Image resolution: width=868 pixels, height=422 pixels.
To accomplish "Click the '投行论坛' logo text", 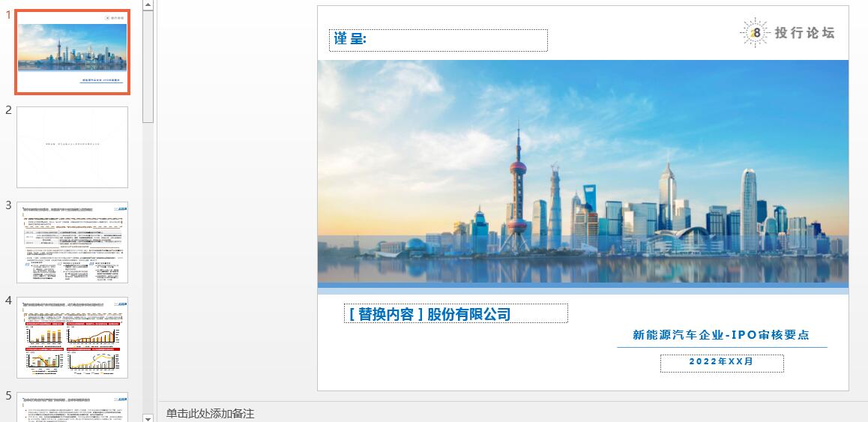I will pyautogui.click(x=804, y=33).
